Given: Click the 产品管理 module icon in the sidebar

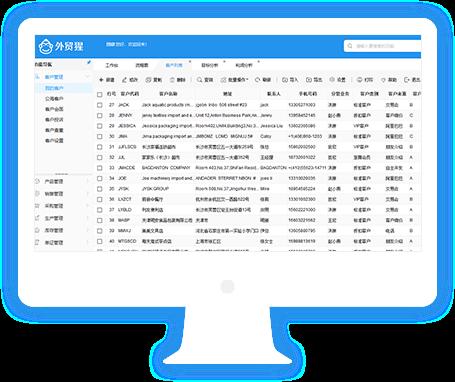Looking at the screenshot, I should tap(37, 181).
